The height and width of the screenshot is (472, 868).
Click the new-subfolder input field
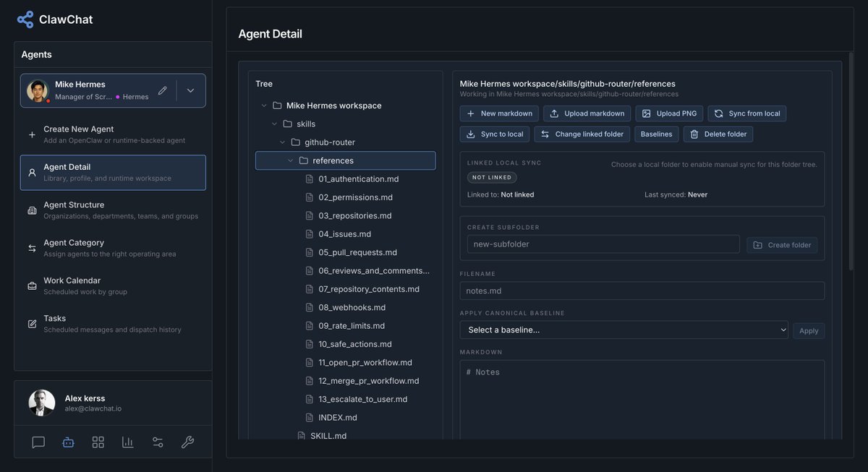click(x=603, y=244)
